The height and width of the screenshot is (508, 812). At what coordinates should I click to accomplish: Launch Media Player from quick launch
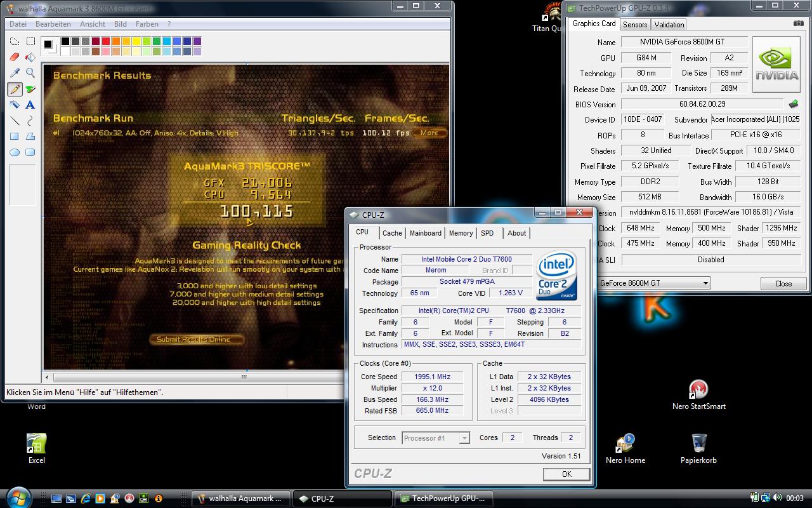(x=100, y=498)
